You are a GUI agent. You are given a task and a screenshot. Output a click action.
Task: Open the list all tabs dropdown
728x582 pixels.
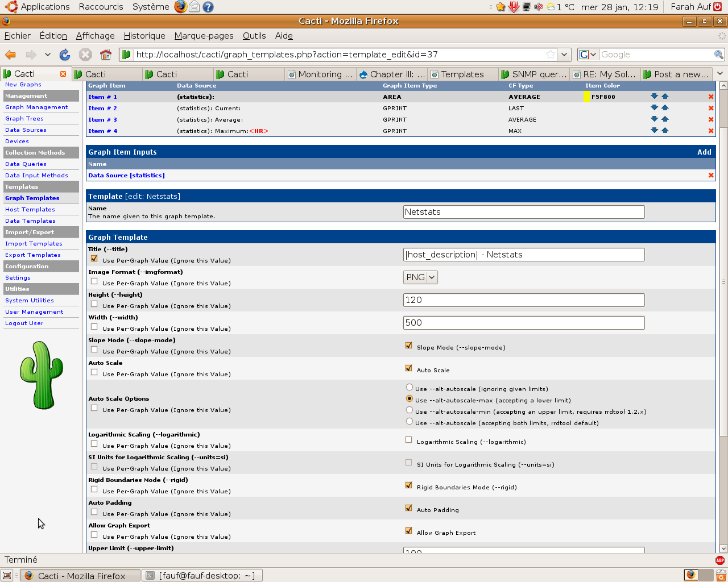point(720,74)
